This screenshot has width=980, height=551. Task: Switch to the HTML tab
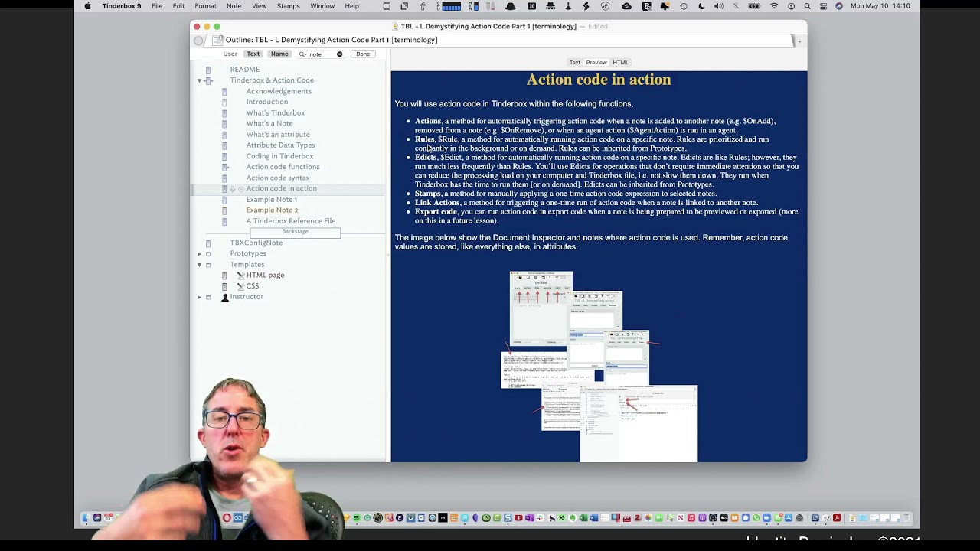click(620, 63)
